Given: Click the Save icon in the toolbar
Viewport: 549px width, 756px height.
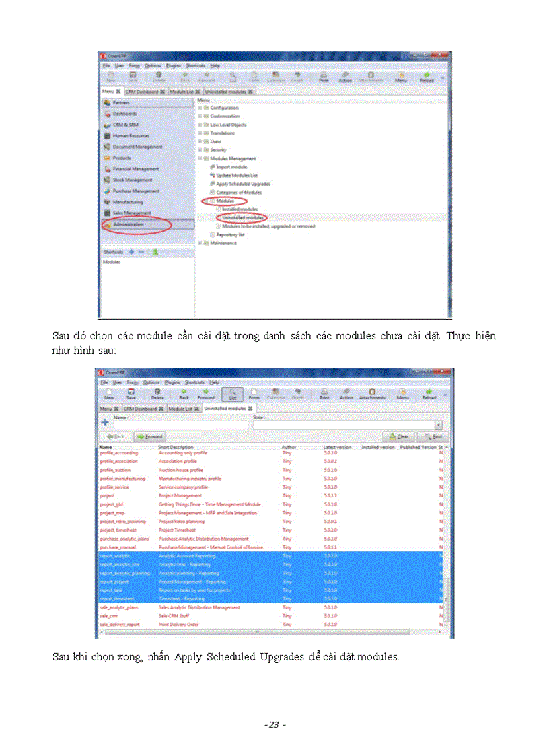Looking at the screenshot, I should (130, 394).
